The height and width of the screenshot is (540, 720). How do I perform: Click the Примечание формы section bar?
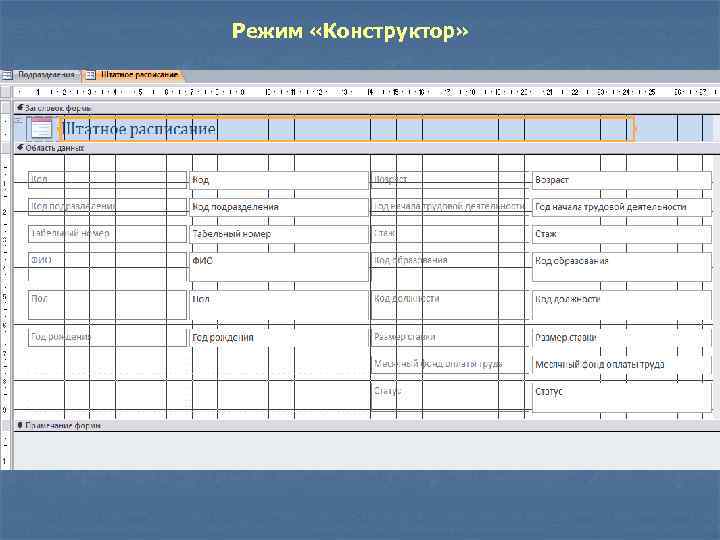click(366, 426)
